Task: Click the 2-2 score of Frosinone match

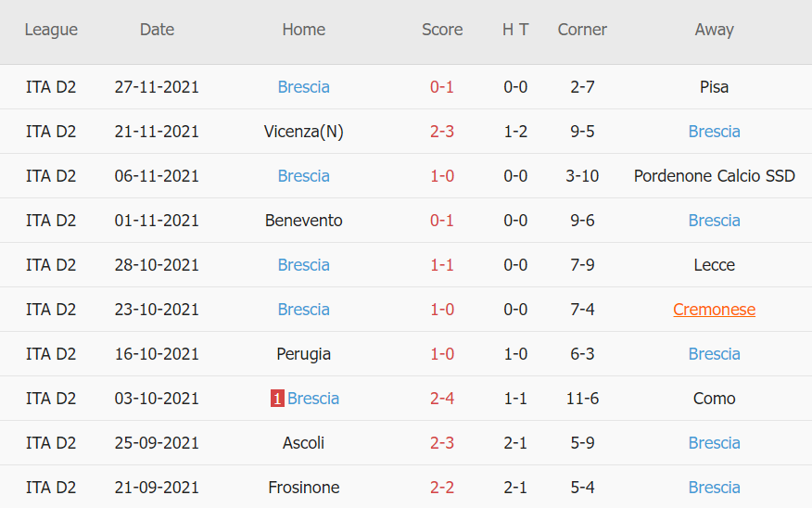Action: pos(442,488)
